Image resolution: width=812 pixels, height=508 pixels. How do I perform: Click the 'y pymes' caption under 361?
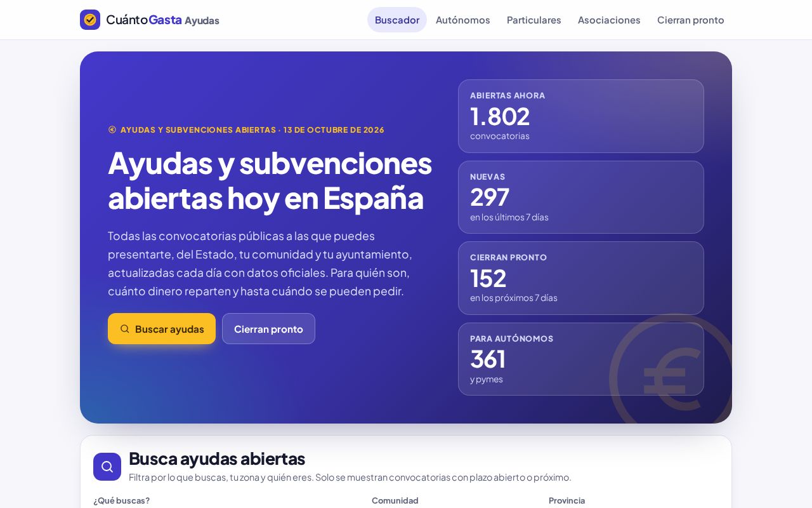pyautogui.click(x=487, y=379)
